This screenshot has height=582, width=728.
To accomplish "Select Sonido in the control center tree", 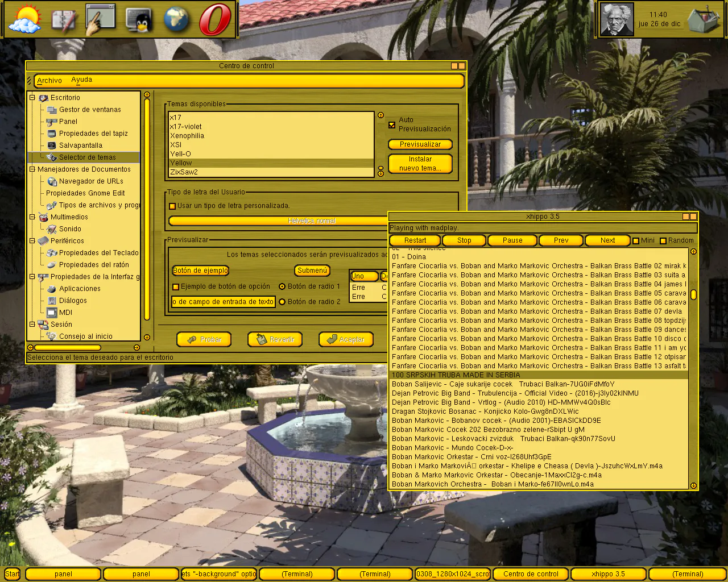I will (x=70, y=229).
